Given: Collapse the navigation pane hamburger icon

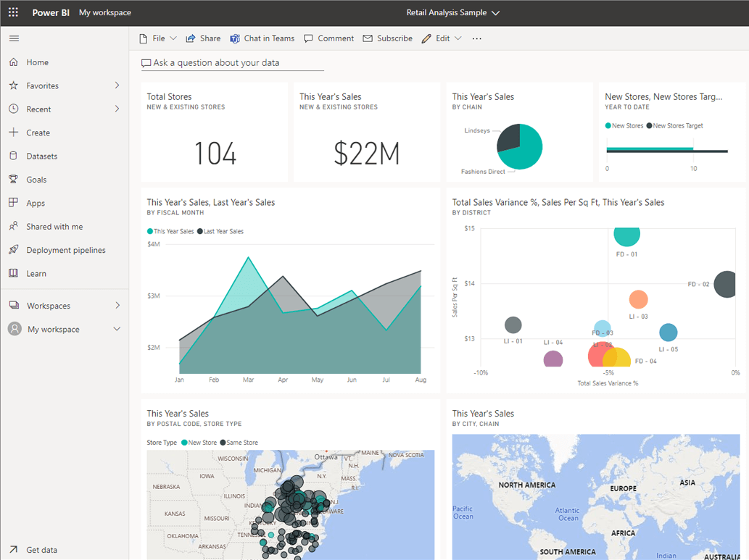Looking at the screenshot, I should point(15,38).
